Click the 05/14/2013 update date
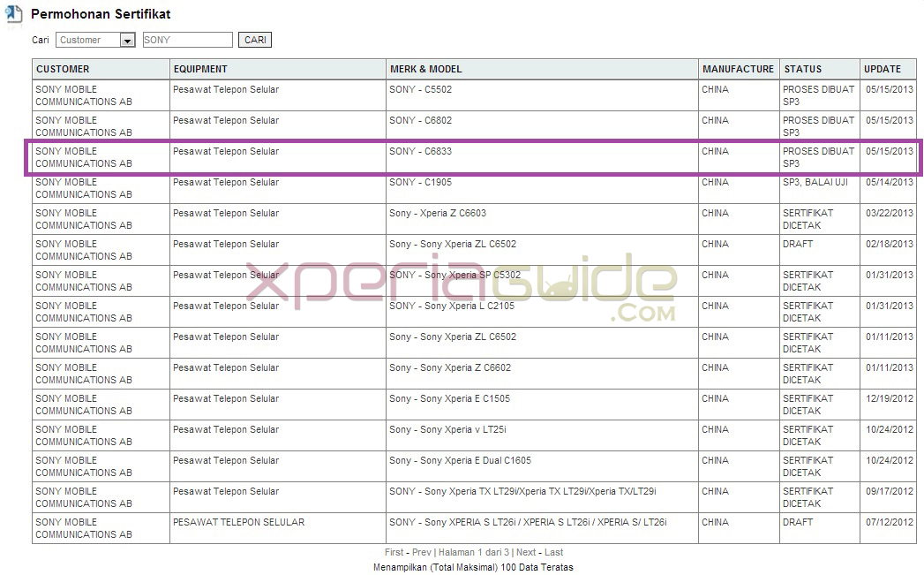This screenshot has width=924, height=575. [x=890, y=182]
